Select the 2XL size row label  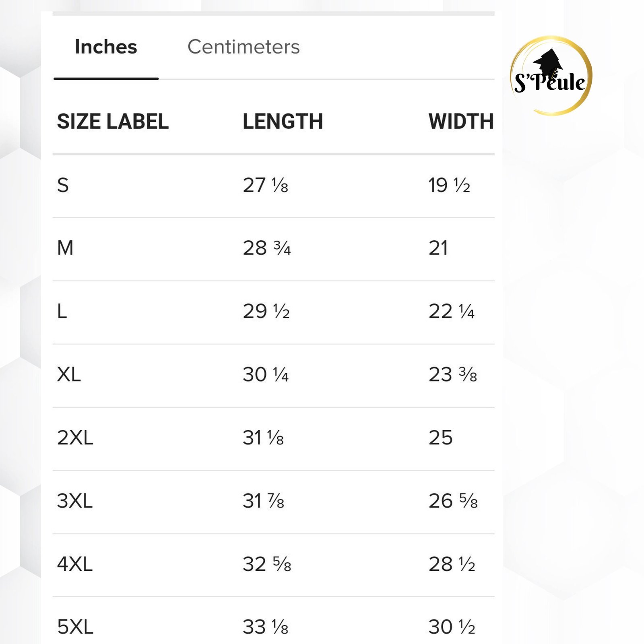75,438
